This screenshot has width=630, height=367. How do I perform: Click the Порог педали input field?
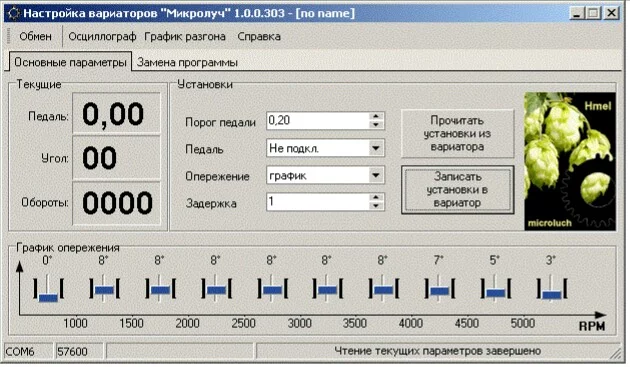pyautogui.click(x=317, y=121)
